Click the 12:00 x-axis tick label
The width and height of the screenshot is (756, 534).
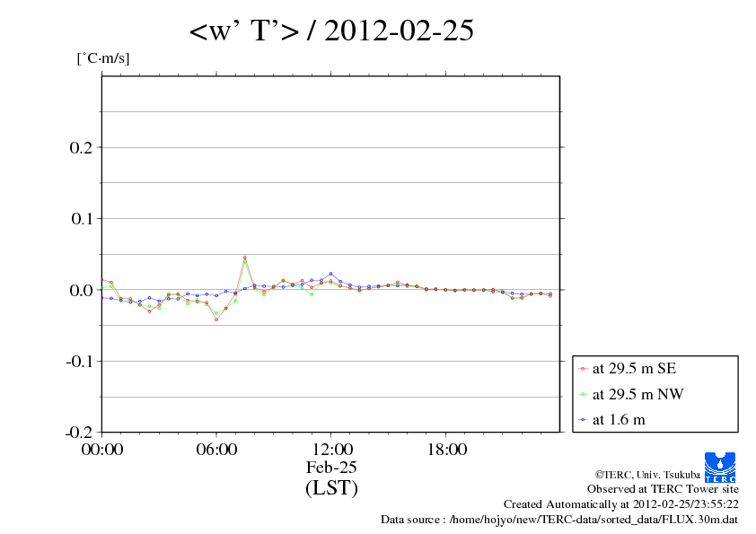tap(330, 450)
